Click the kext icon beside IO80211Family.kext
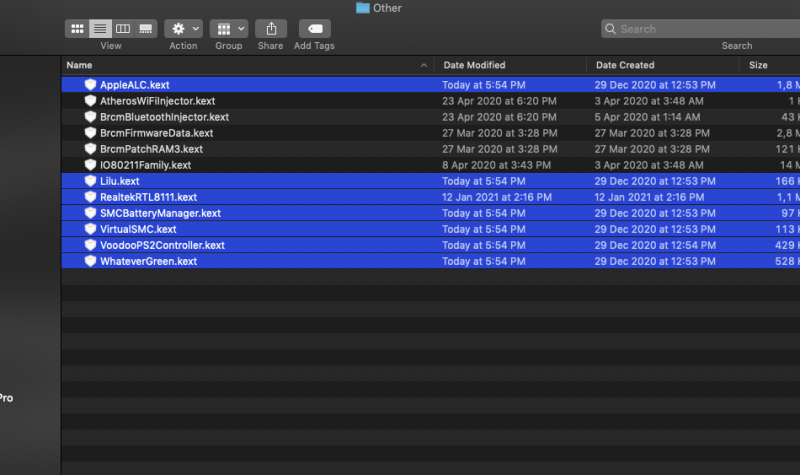This screenshot has width=800, height=475. click(x=90, y=165)
